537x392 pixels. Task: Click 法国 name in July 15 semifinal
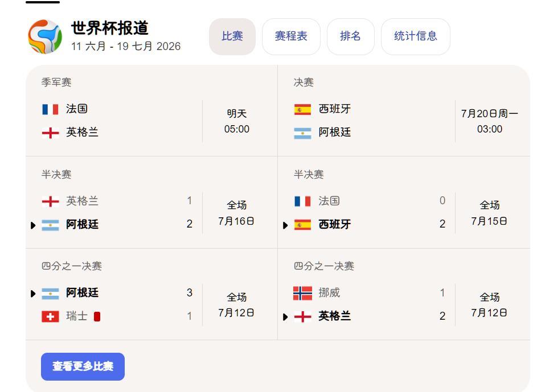(329, 201)
